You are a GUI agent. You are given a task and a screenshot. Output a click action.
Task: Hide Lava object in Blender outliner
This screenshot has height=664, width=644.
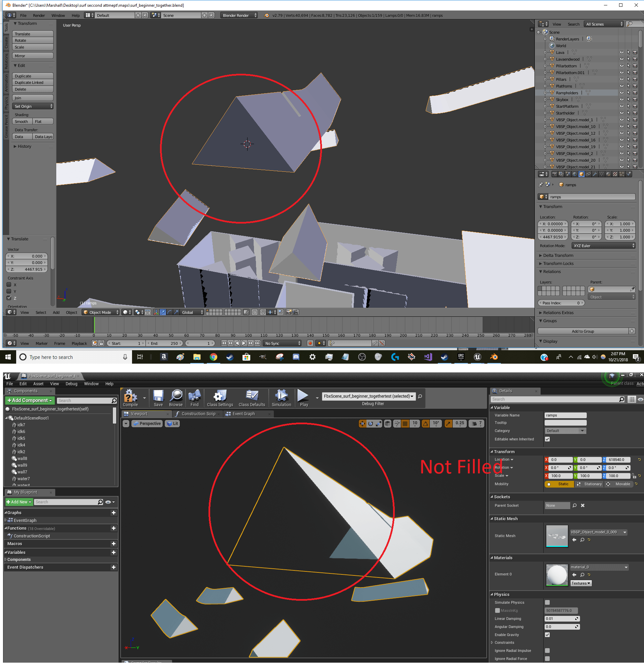tap(622, 53)
